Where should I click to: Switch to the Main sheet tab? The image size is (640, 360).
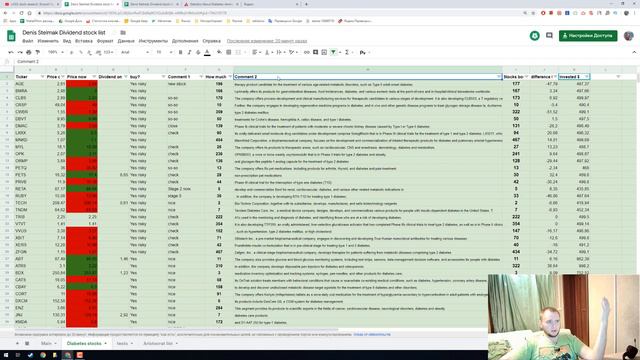coord(49,343)
